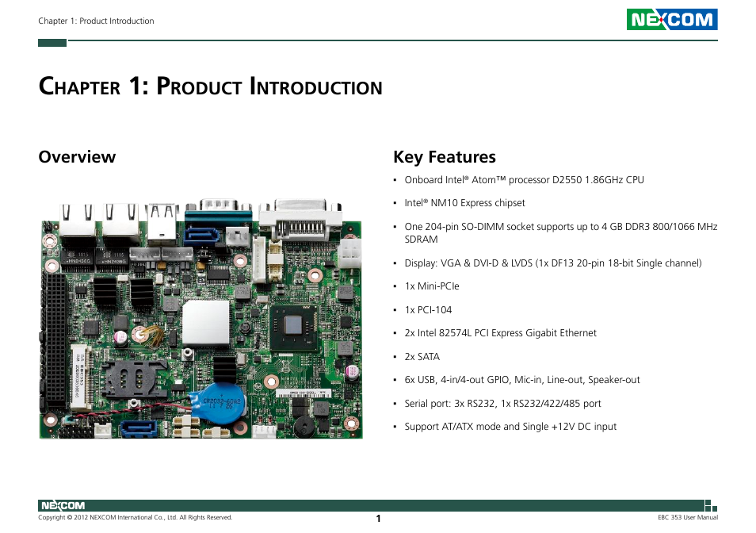Click the NEXCOM logo in the header
The width and height of the screenshot is (756, 533).
pyautogui.click(x=672, y=19)
